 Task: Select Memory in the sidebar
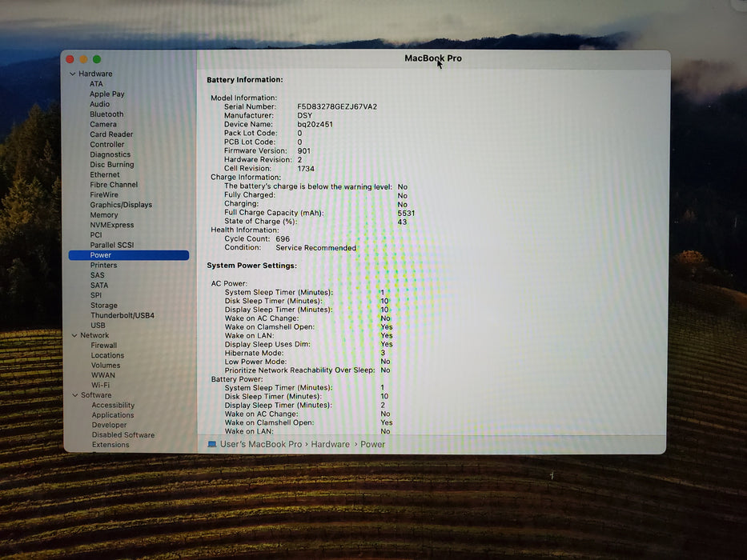[x=104, y=214]
